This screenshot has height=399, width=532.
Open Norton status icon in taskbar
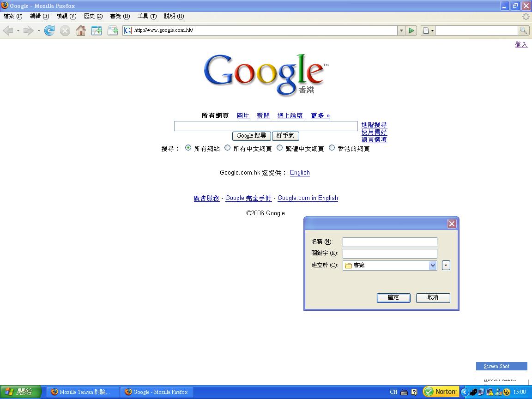pyautogui.click(x=441, y=392)
